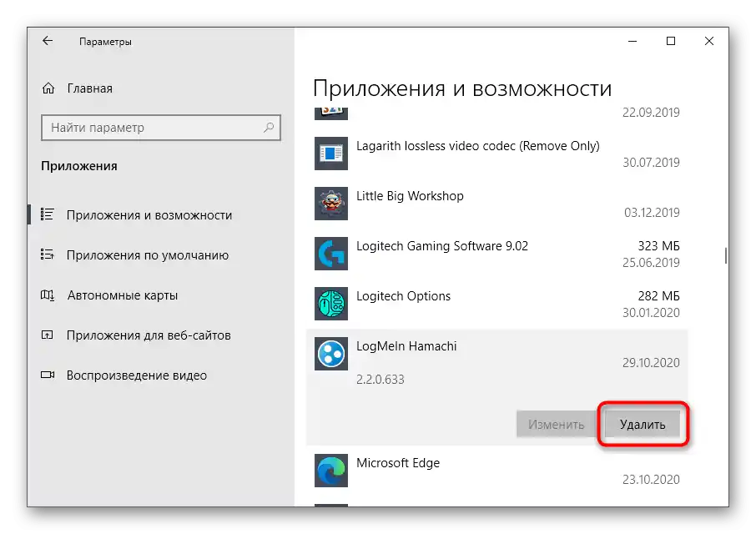Minimize the Параметры window
756x534 pixels.
(633, 41)
